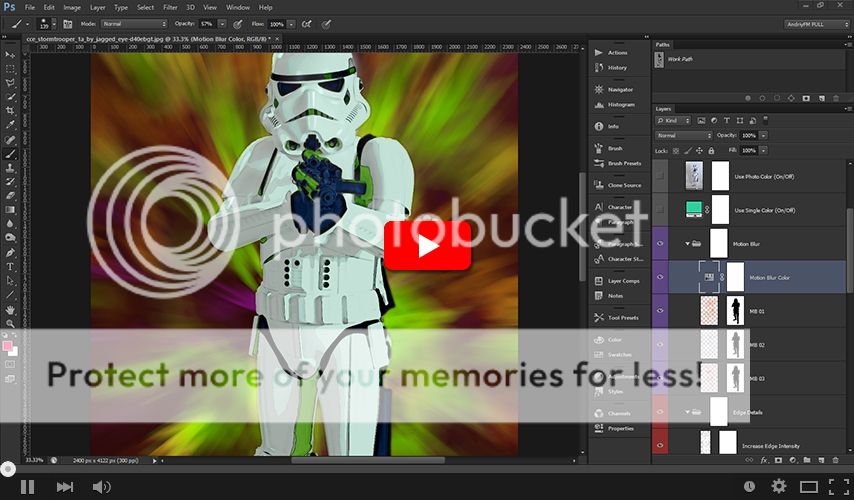Hide the Motion Blur Color layer
The width and height of the screenshot is (854, 500).
659,277
